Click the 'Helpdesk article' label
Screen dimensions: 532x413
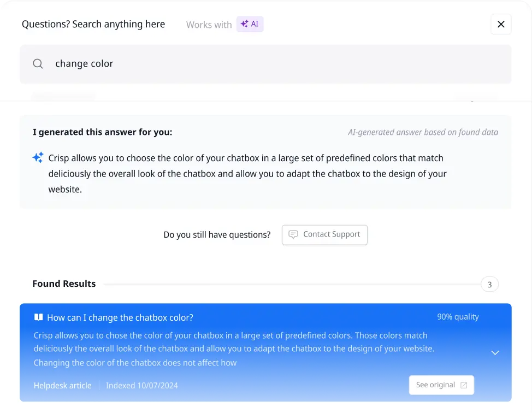click(62, 385)
